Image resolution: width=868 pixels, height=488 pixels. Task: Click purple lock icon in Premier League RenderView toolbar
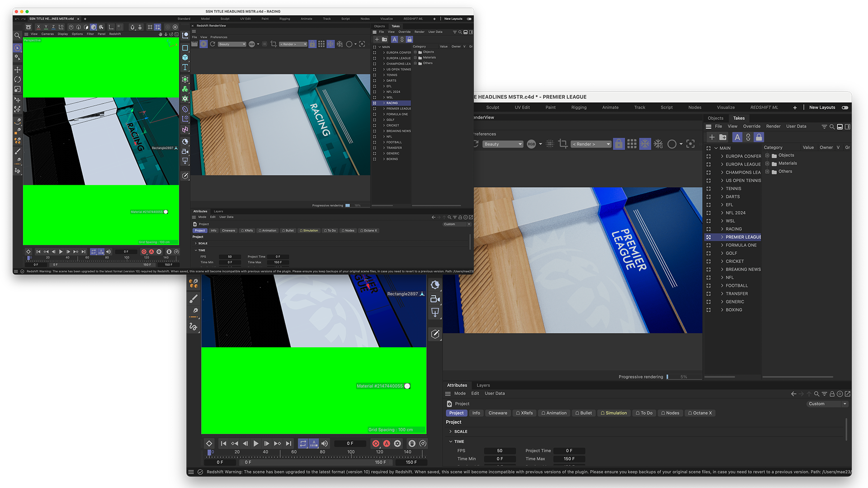coord(618,144)
